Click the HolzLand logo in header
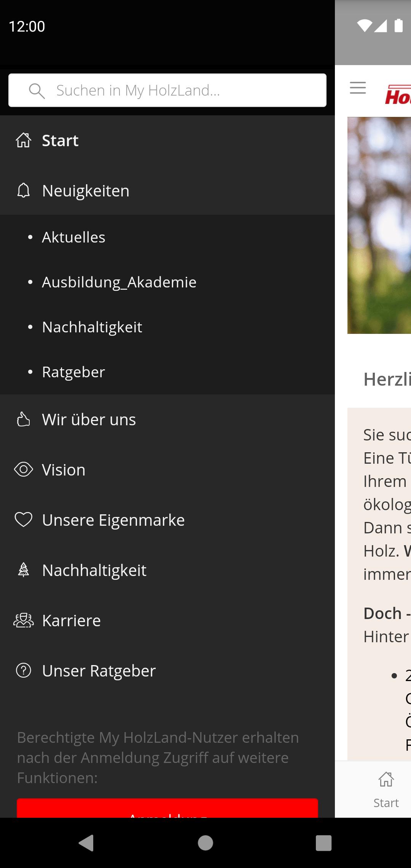Viewport: 411px width, 868px height. (398, 94)
